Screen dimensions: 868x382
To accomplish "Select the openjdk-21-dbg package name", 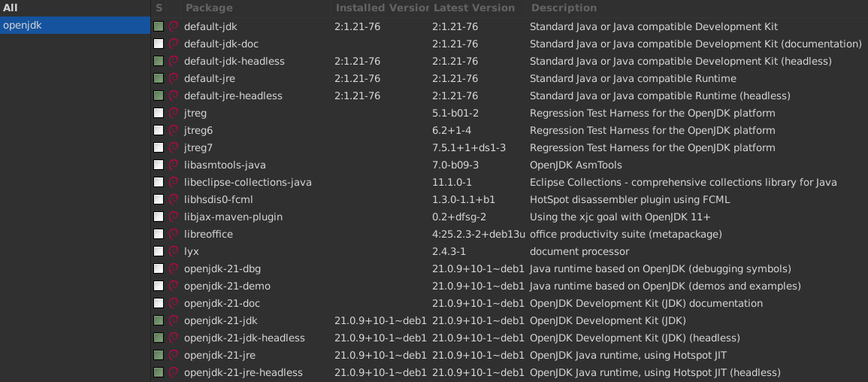I will click(x=222, y=269).
